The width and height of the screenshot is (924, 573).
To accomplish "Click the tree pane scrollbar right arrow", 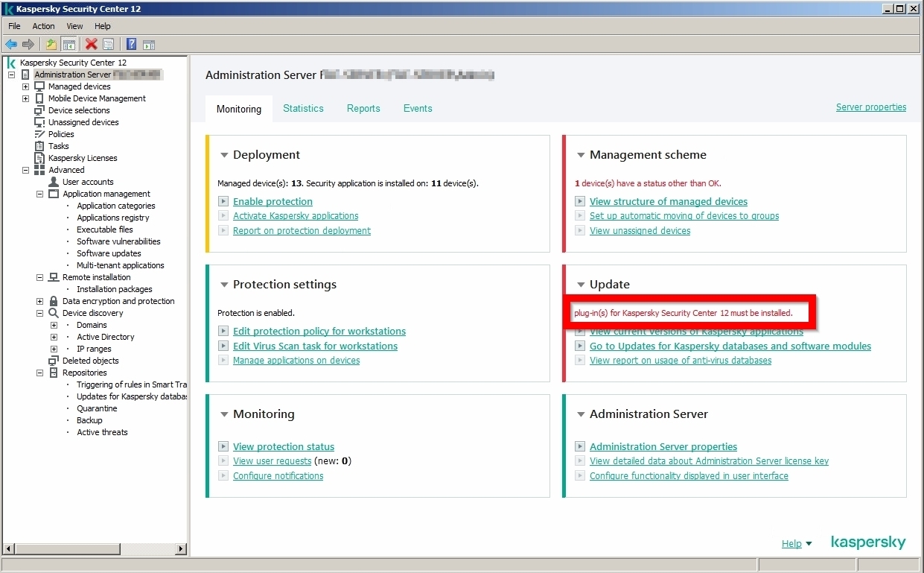I will click(181, 549).
